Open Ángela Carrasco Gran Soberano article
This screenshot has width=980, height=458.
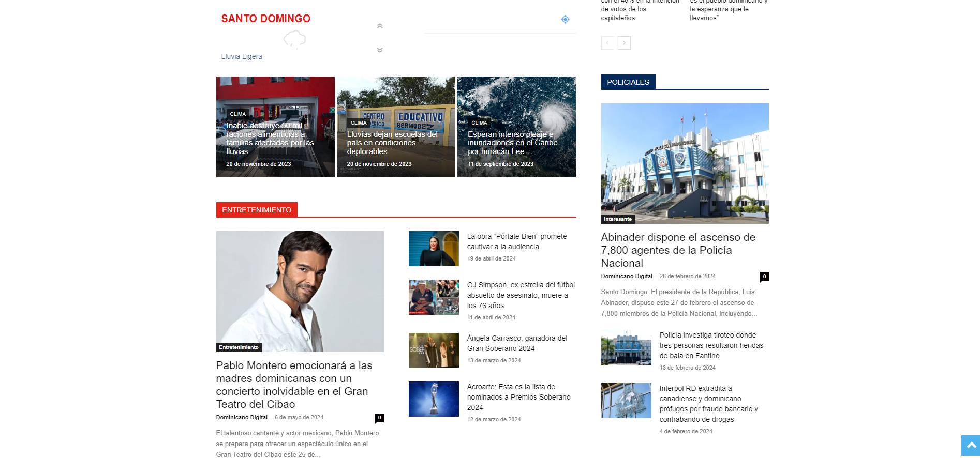[517, 343]
